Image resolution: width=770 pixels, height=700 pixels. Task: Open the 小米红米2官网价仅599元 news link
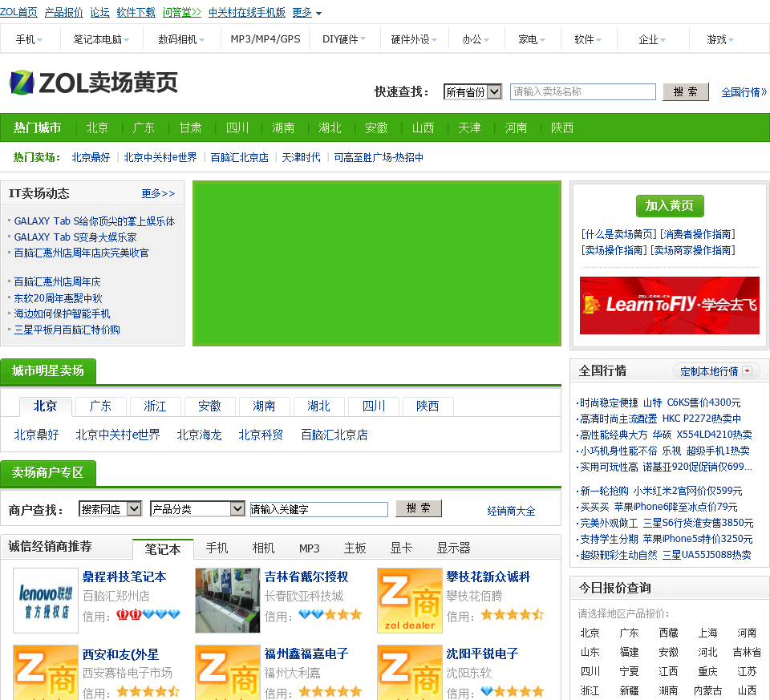[x=687, y=491]
